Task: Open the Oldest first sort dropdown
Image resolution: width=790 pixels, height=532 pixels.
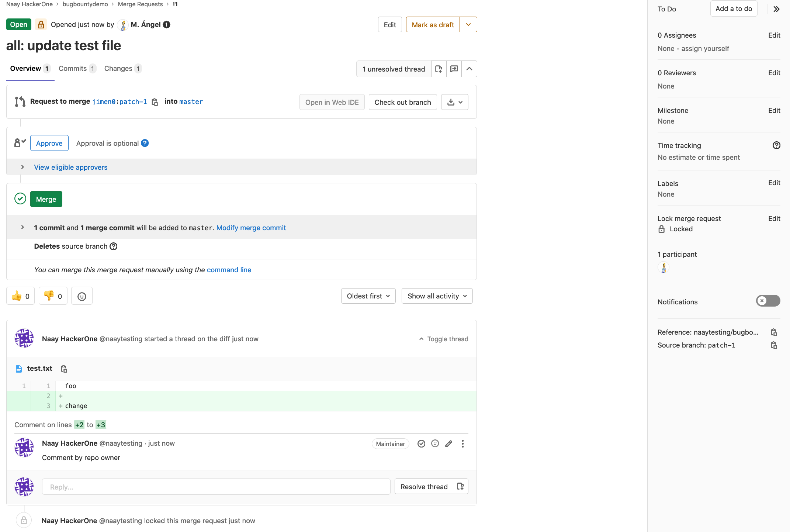Action: pyautogui.click(x=368, y=296)
